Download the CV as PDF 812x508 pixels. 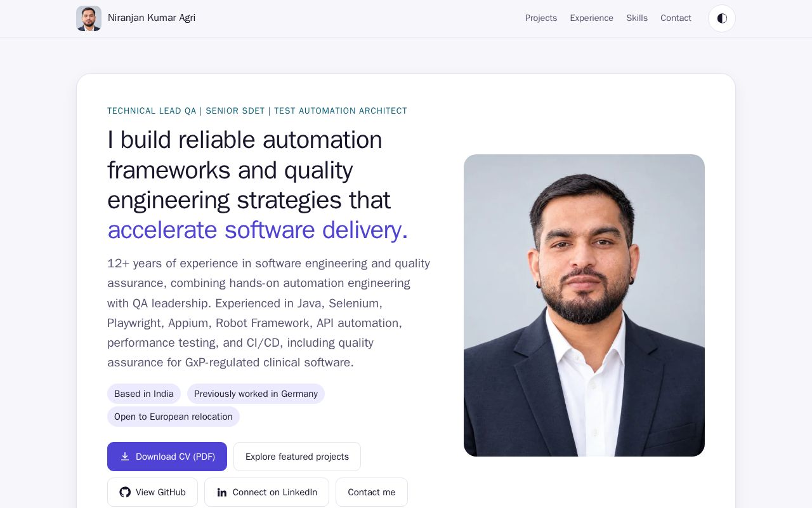point(167,457)
